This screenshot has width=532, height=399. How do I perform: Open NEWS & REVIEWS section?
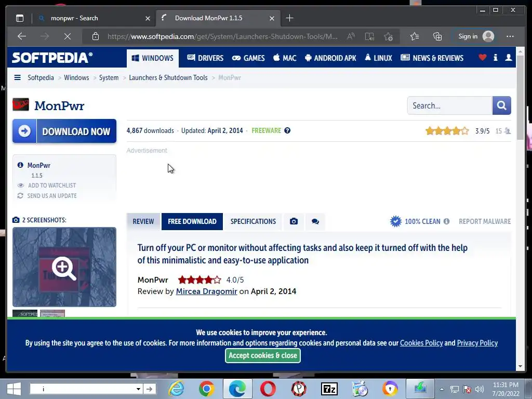pyautogui.click(x=432, y=58)
